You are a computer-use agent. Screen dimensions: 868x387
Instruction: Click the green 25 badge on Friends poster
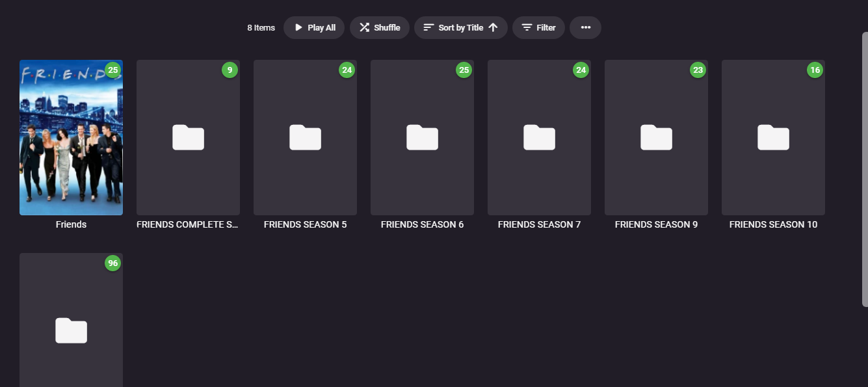(113, 70)
